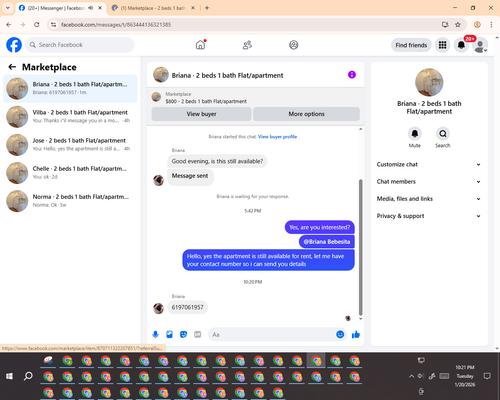Click the @Briana Bebesita mention

327,242
